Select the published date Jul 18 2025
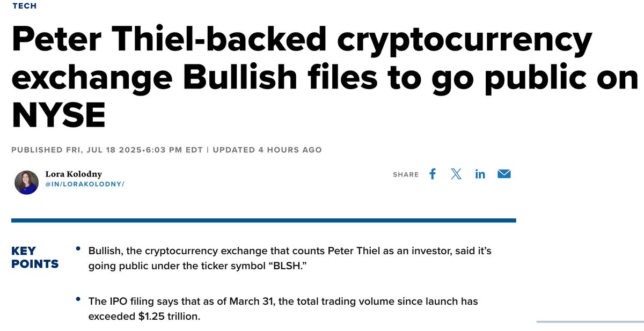This screenshot has width=644, height=331. pos(112,150)
